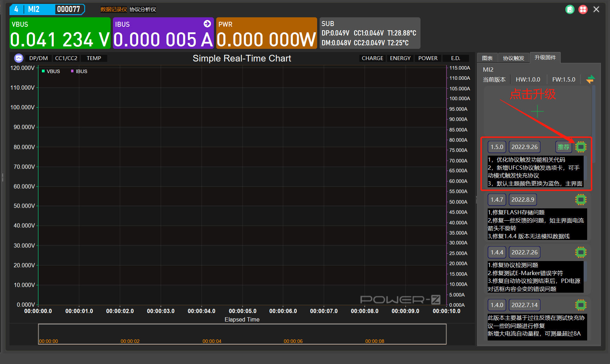
Task: Click the 1.4.7 changelog text box
Action: (537, 224)
